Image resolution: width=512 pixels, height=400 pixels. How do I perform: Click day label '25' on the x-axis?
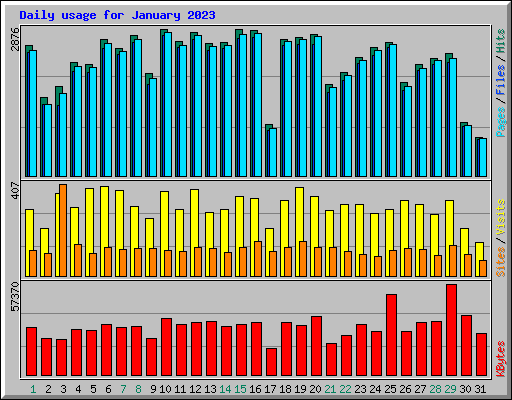coord(390,389)
